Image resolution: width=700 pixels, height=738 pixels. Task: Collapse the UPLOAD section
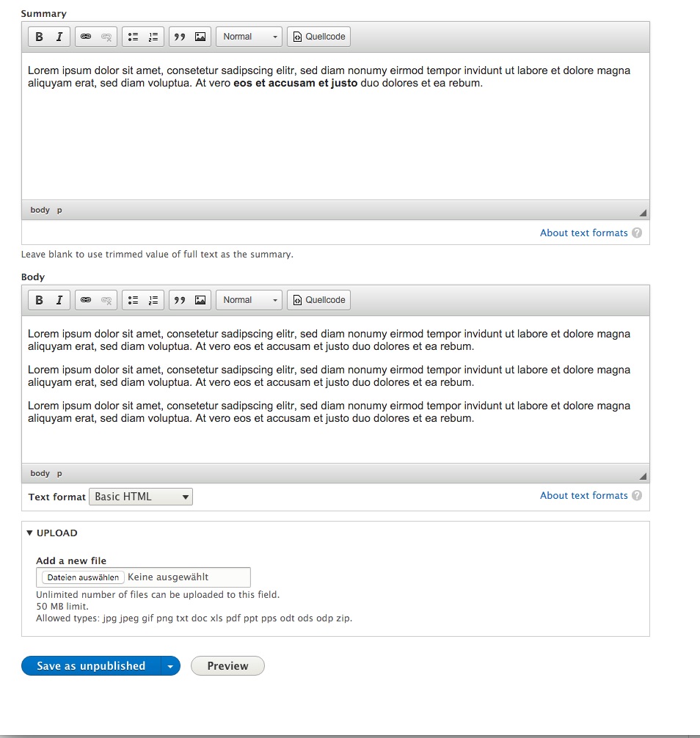tap(52, 533)
